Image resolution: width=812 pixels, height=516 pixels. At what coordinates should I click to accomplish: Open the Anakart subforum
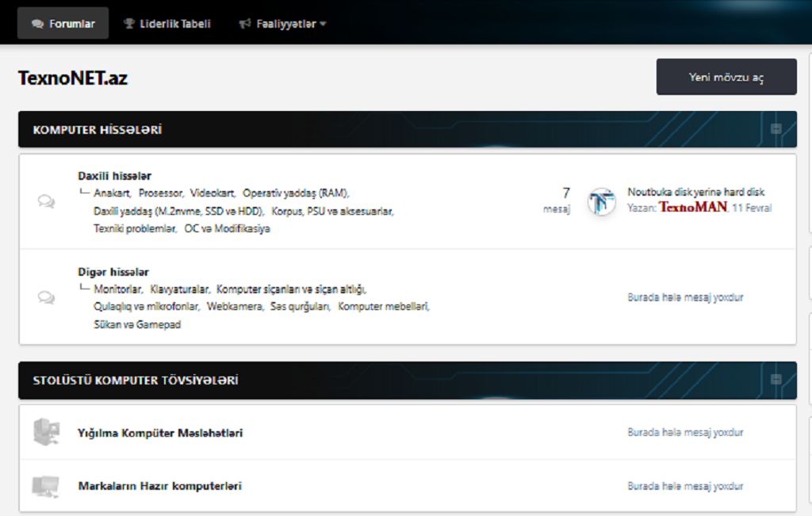tap(111, 193)
